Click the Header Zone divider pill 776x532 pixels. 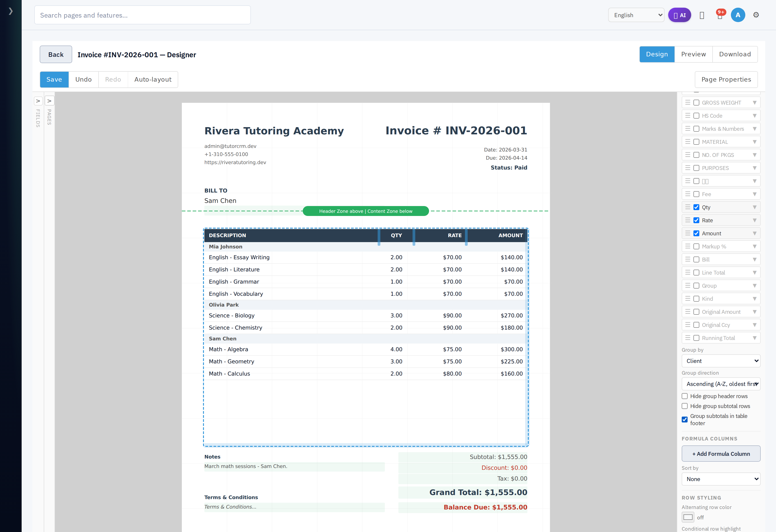[366, 211]
